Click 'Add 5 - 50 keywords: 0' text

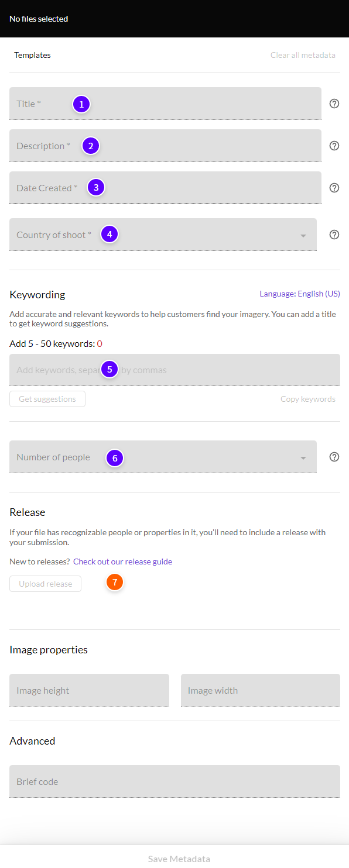[x=56, y=343]
